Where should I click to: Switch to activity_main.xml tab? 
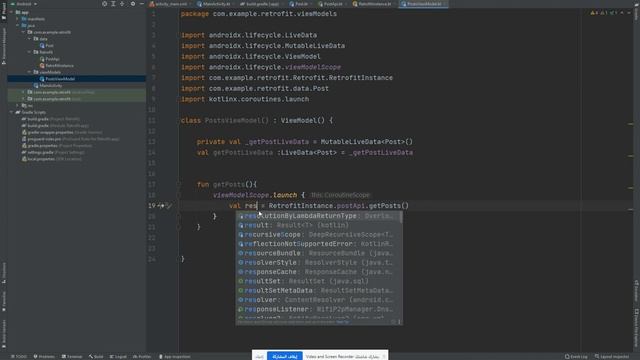171,4
